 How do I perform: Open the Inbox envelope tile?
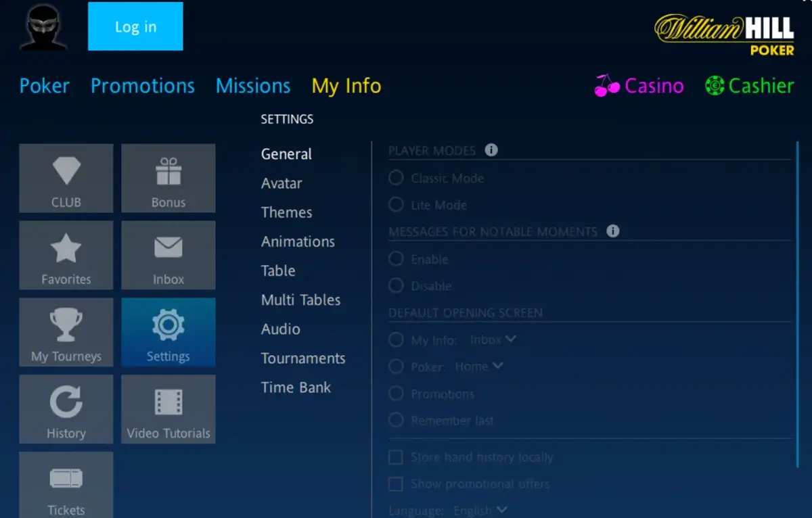[168, 255]
